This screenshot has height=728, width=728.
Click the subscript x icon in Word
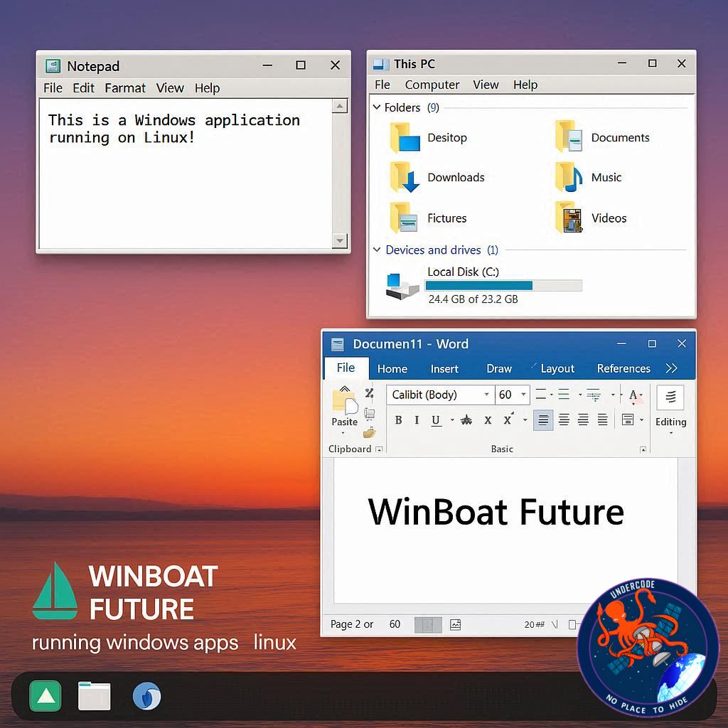click(488, 420)
